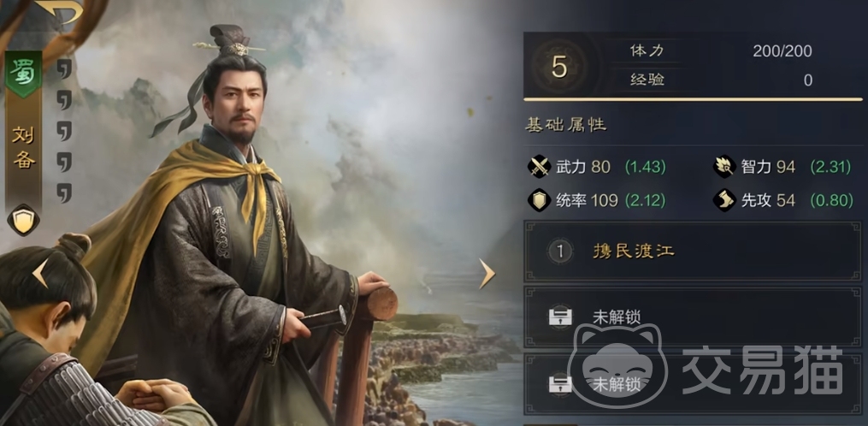Tap the first 未解锁 skill slot
The width and height of the screenshot is (868, 426).
693,317
